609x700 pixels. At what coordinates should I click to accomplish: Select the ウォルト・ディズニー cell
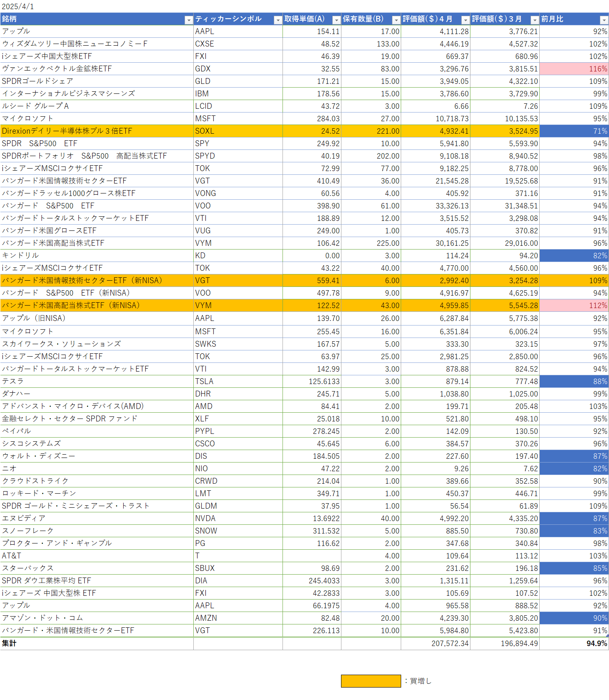pos(97,456)
